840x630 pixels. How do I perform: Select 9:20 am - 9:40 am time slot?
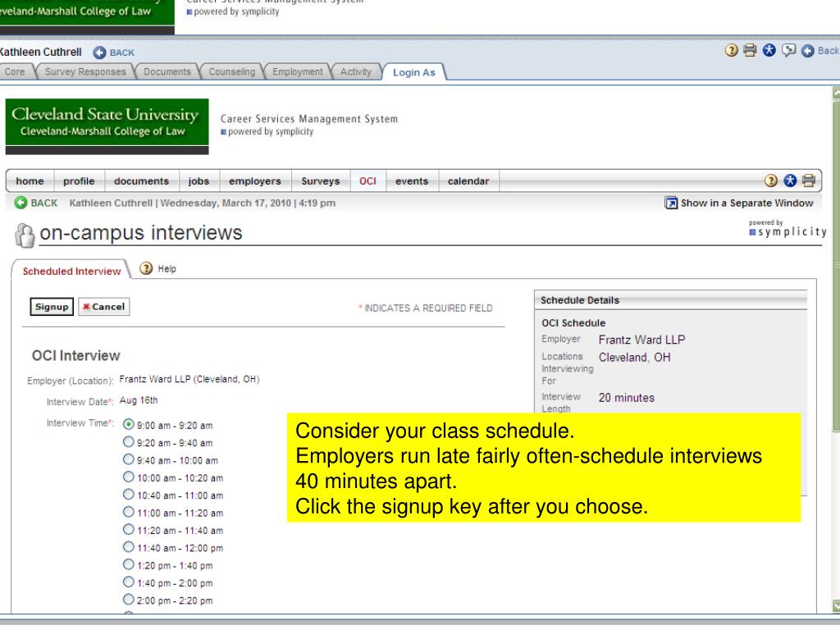click(129, 441)
